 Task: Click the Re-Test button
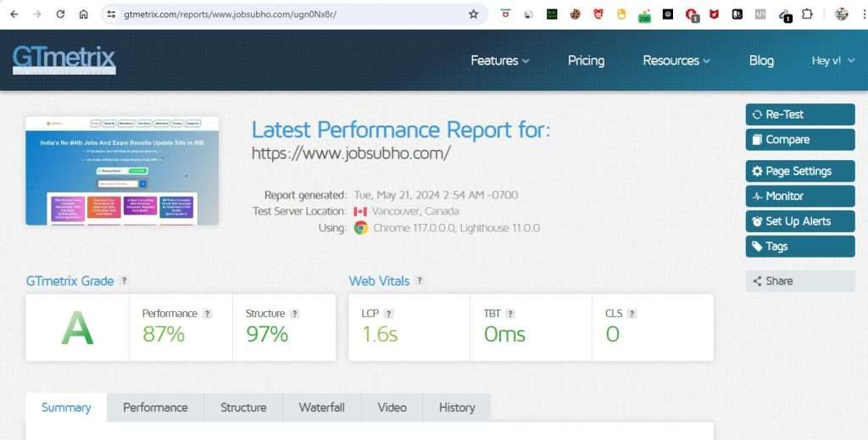click(800, 114)
